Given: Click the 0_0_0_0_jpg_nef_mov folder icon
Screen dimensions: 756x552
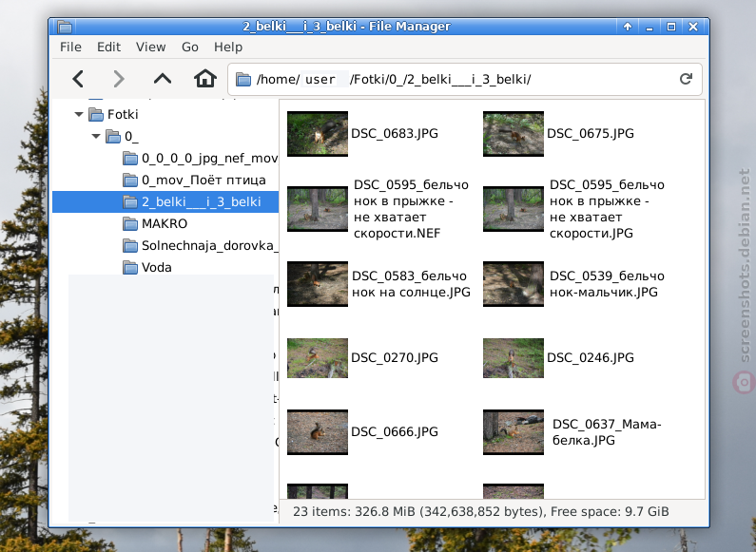Looking at the screenshot, I should click(130, 159).
